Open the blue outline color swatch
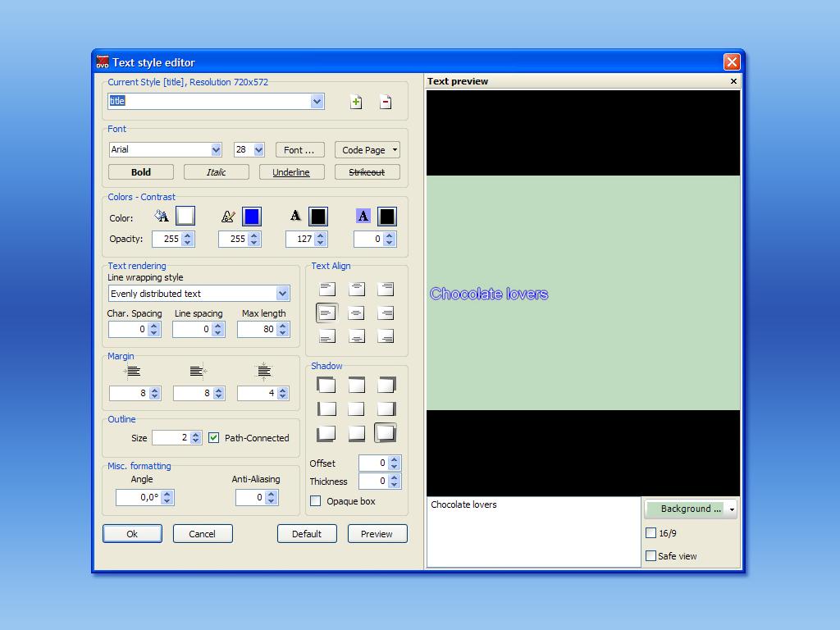 252,217
